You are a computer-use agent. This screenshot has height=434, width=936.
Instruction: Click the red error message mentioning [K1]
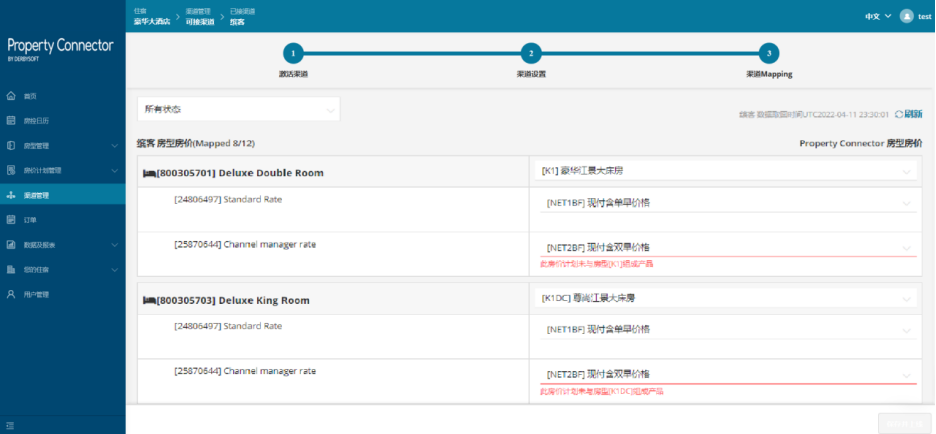point(596,263)
